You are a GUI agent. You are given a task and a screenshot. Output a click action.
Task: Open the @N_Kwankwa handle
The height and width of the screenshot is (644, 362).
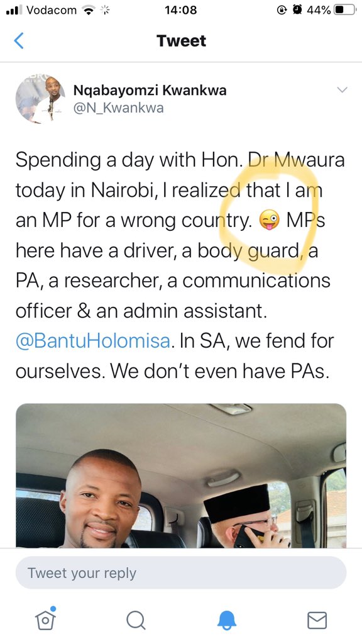118,108
